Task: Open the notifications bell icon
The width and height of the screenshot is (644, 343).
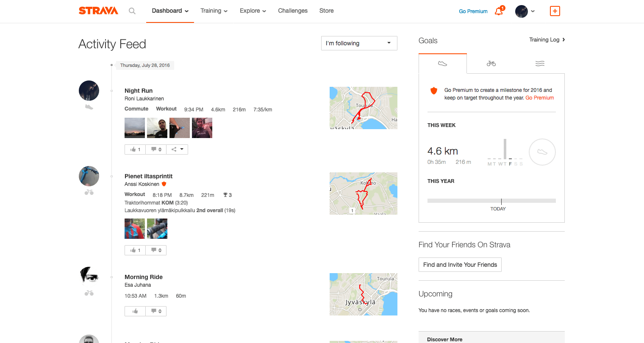Action: click(x=499, y=11)
